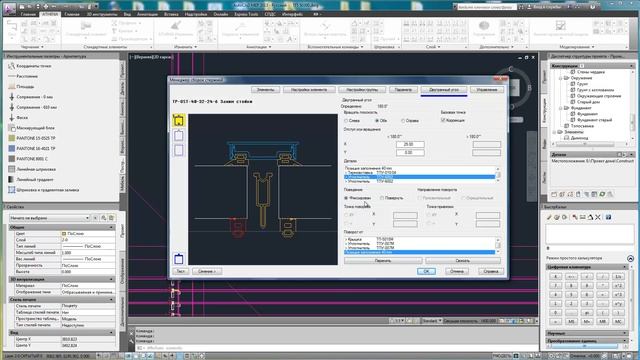Click the calculator angle icon
The image size is (640, 360).
(590, 217)
